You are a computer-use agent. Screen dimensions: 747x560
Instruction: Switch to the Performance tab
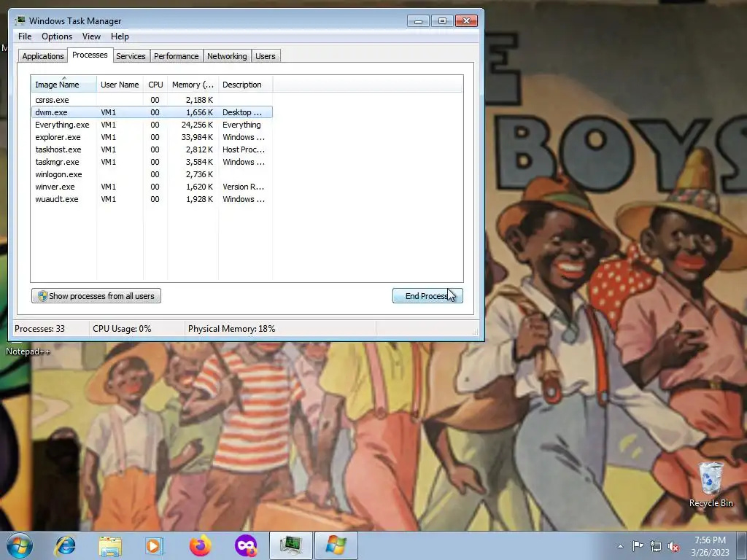tap(176, 55)
